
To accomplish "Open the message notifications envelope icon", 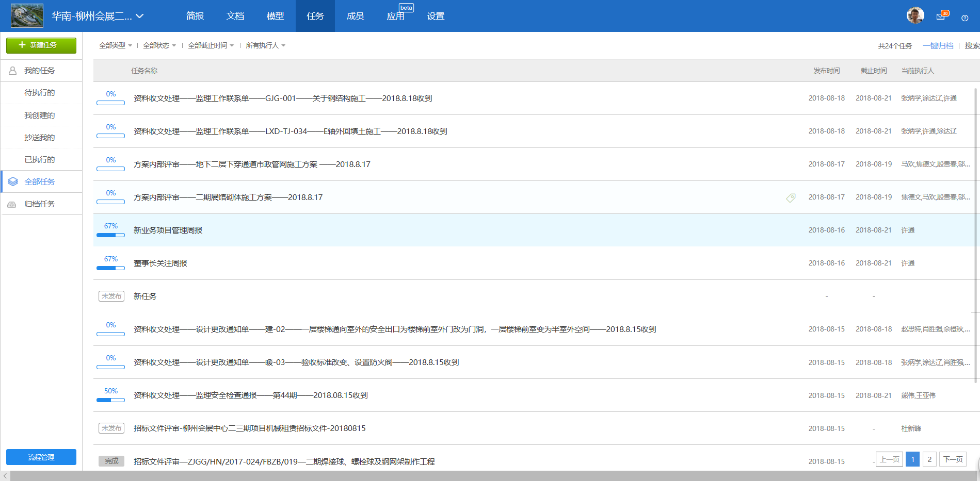I will click(940, 15).
